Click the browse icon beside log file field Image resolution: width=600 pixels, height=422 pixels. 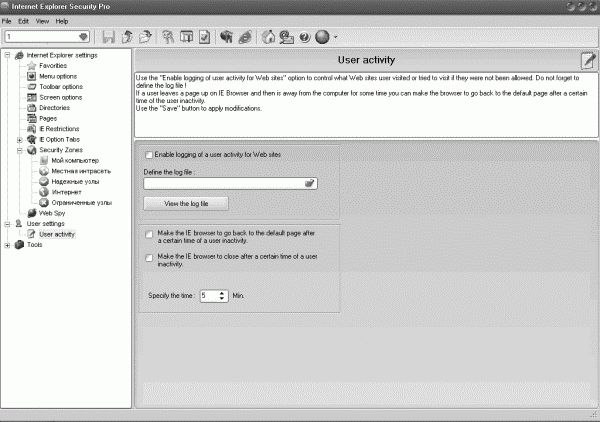(x=310, y=183)
